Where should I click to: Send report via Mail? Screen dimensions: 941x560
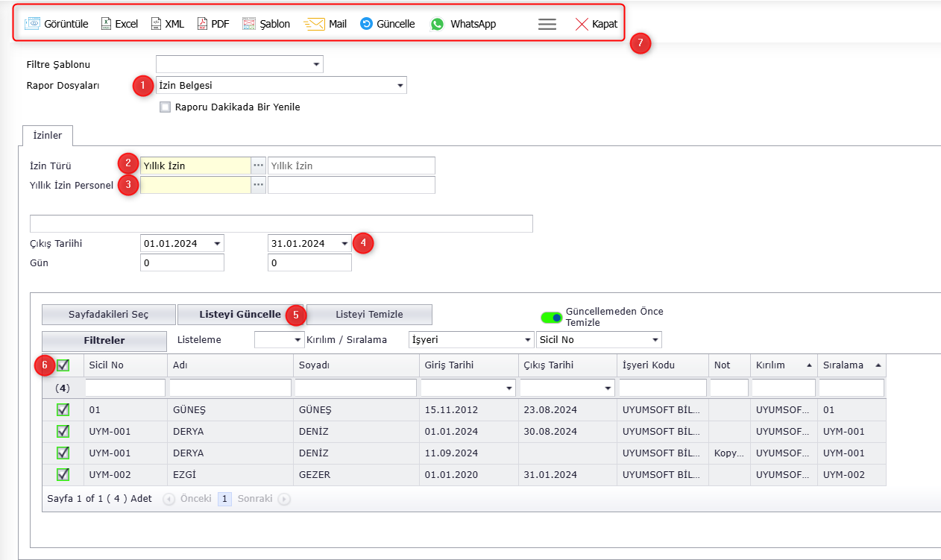pos(315,24)
